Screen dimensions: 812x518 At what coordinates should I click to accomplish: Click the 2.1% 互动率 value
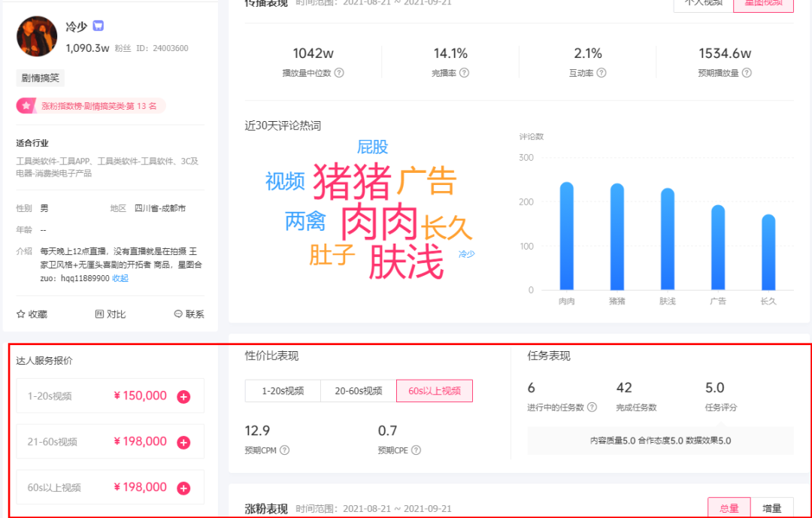click(x=588, y=53)
